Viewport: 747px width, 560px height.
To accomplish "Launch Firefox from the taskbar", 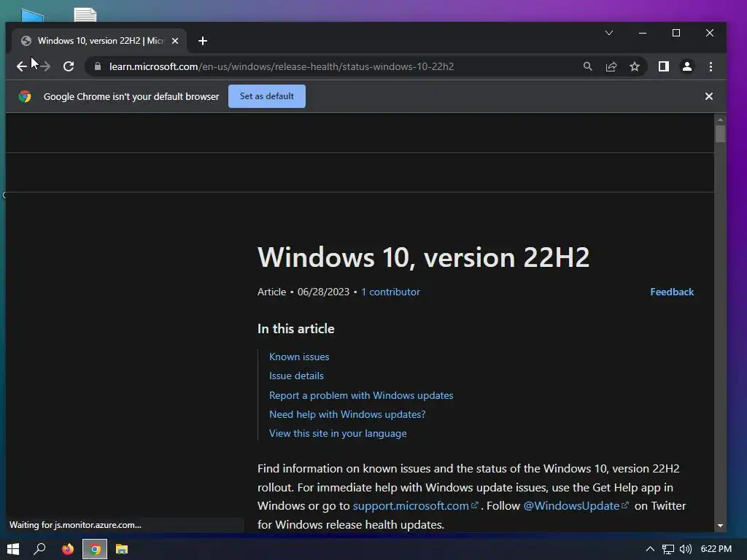I will (68, 549).
